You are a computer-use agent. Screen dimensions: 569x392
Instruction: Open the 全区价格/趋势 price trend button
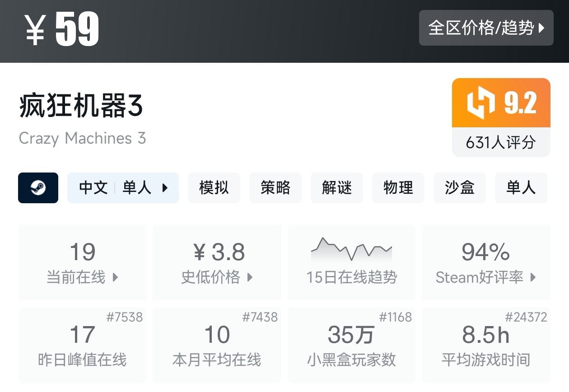click(x=486, y=28)
